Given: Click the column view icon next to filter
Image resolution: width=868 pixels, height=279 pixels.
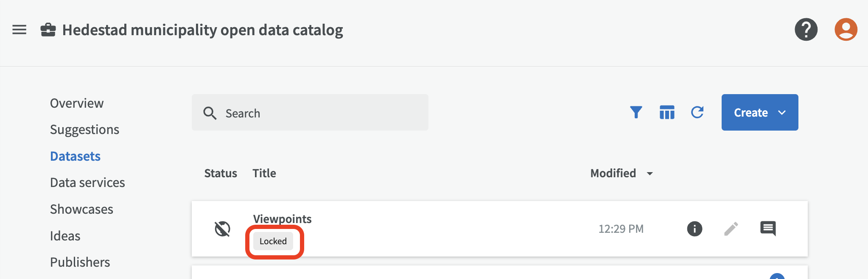Looking at the screenshot, I should [x=667, y=112].
